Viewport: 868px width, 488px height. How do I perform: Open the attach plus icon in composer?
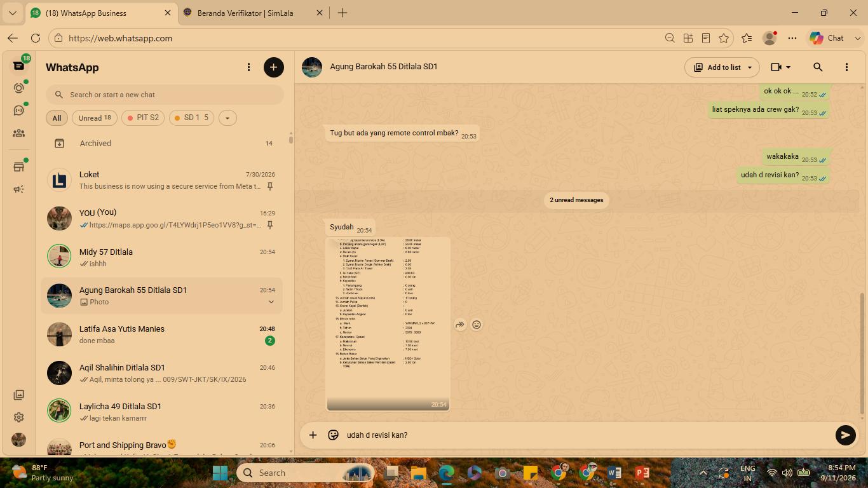click(x=313, y=435)
